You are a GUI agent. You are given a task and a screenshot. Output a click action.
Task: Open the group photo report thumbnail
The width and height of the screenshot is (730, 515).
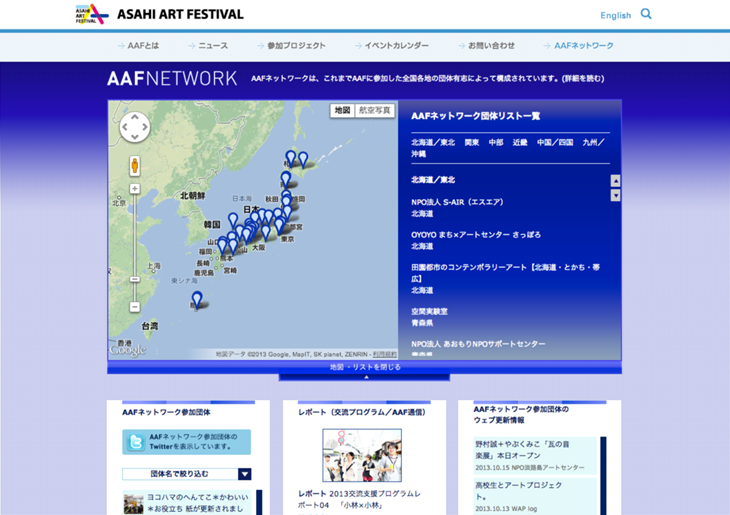click(362, 455)
